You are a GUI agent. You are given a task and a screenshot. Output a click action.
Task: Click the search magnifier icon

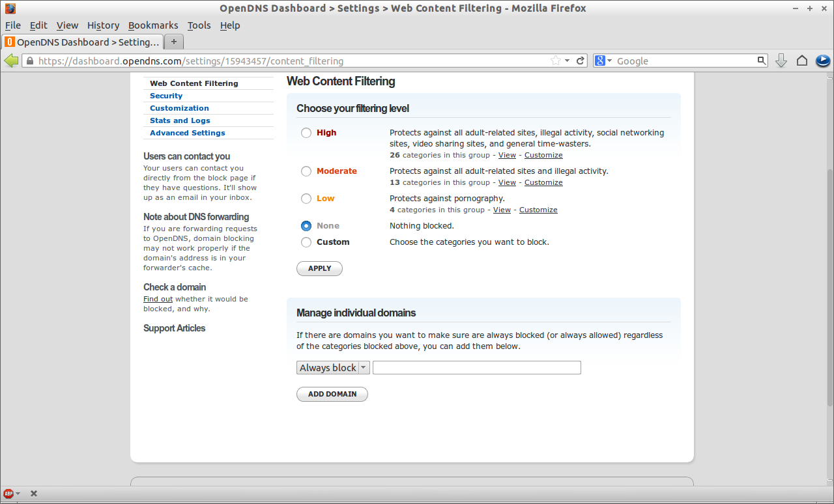click(x=762, y=61)
